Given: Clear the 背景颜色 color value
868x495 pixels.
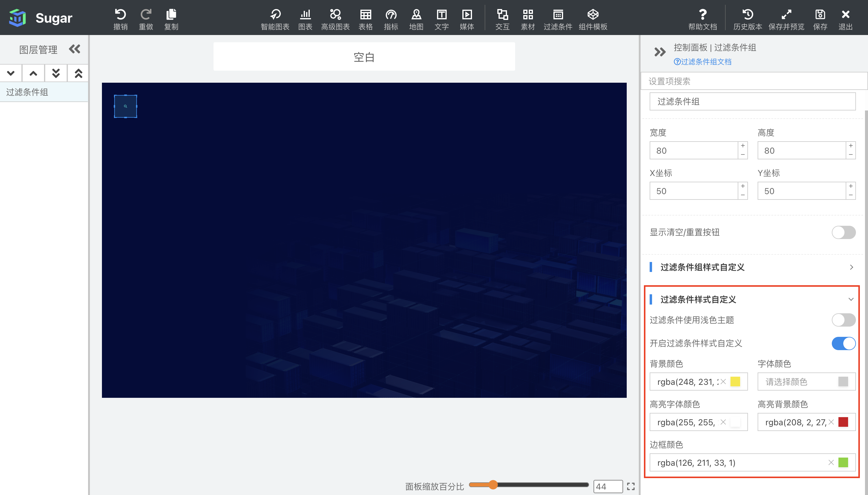Looking at the screenshot, I should pyautogui.click(x=723, y=382).
